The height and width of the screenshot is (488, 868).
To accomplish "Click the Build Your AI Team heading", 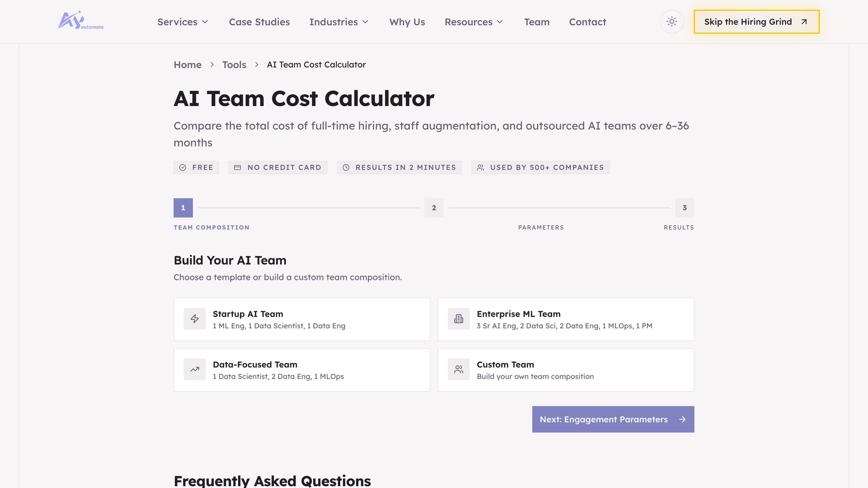I will pyautogui.click(x=230, y=260).
